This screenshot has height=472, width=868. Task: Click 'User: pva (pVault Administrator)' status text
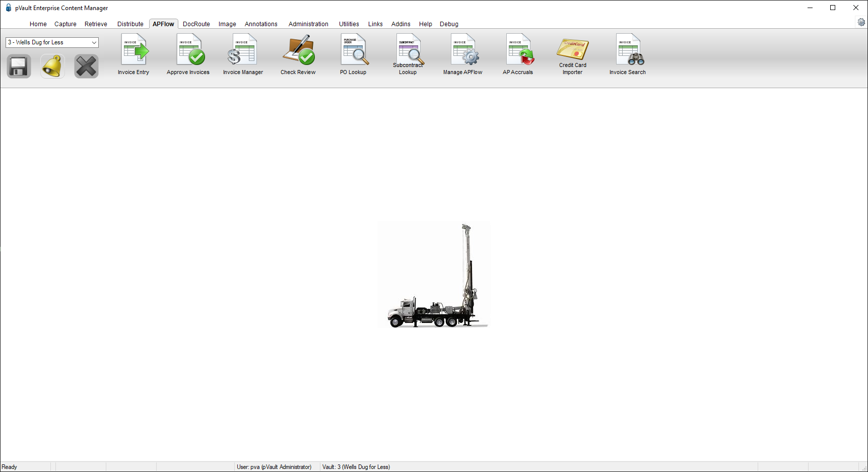pos(274,467)
